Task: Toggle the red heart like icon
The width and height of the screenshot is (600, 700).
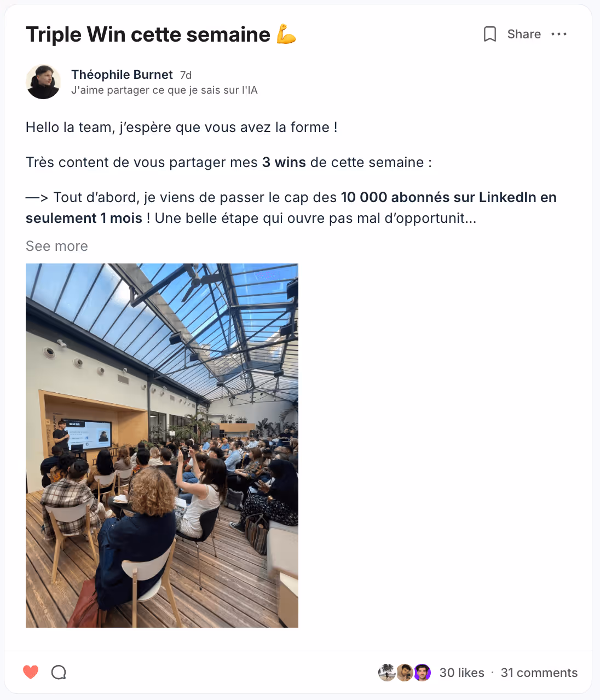Action: click(31, 672)
